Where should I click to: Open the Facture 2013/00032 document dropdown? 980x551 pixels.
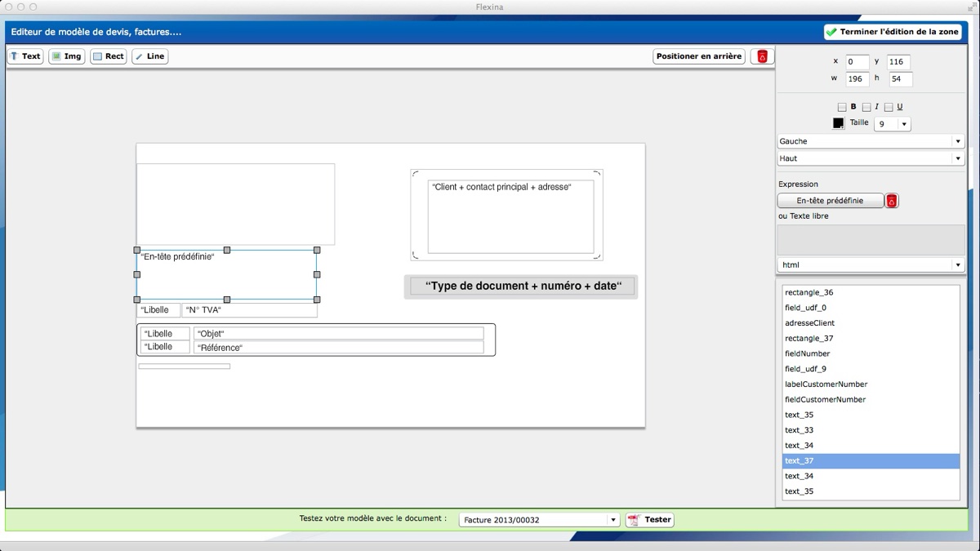pos(539,519)
